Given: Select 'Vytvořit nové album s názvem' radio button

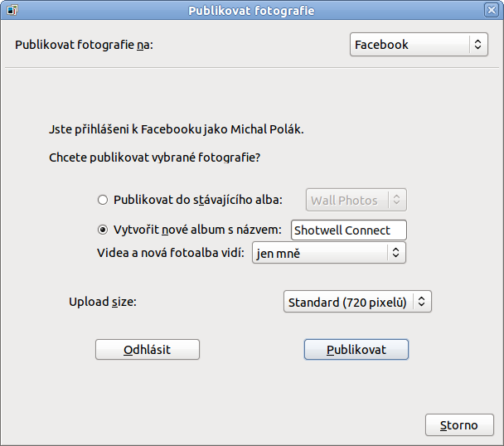Looking at the screenshot, I should tap(103, 230).
